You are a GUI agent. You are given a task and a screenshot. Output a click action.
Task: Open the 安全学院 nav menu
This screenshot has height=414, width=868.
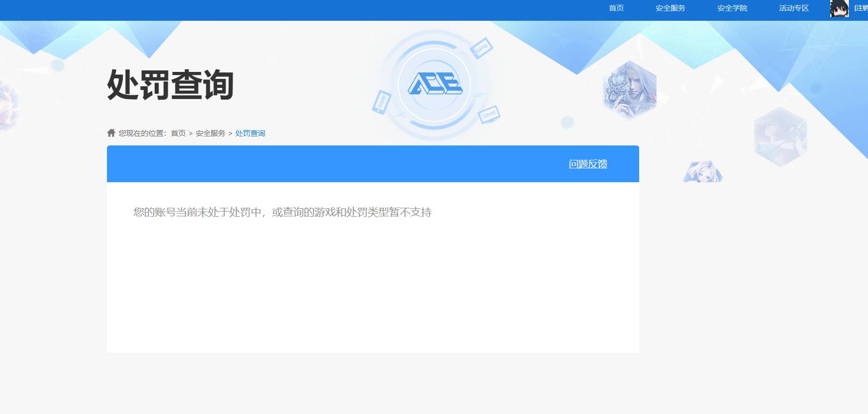[732, 8]
